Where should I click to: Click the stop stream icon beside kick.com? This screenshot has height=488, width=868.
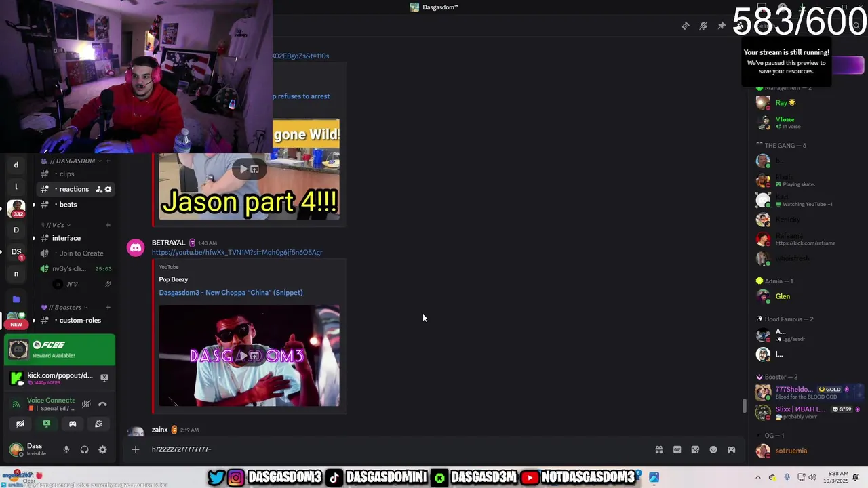pyautogui.click(x=104, y=378)
